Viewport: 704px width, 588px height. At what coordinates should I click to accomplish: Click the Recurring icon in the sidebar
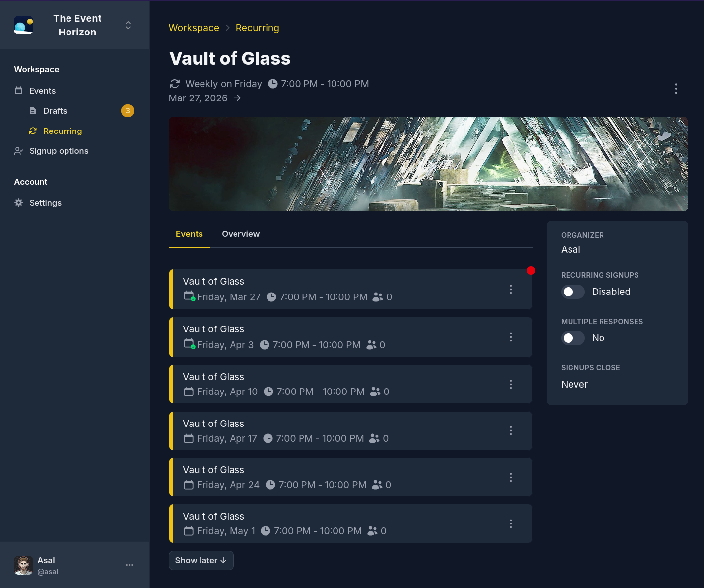pos(33,131)
